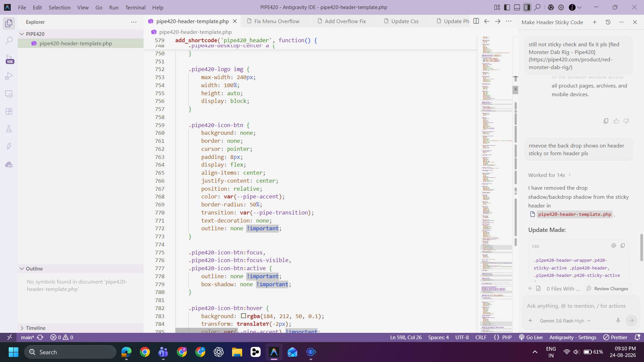The image size is (644, 362).
Task: Toggle the primary side bar layout button
Action: coord(507,7)
